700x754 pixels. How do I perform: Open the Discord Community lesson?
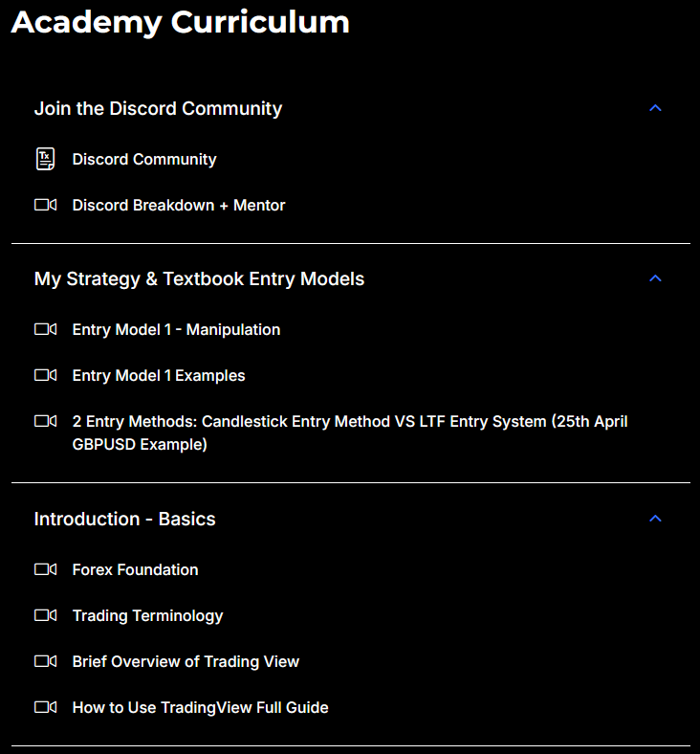(144, 160)
